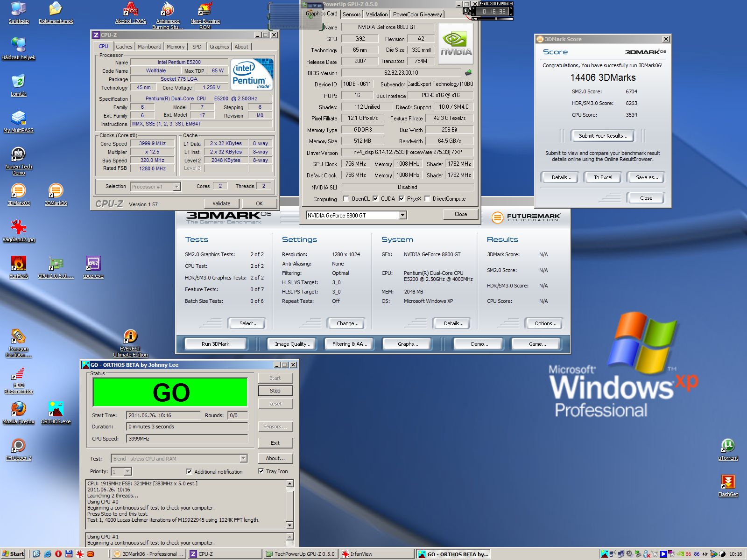This screenshot has width=747, height=560.
Task: Open the Hálózati helyek desktop icon
Action: (x=19, y=49)
